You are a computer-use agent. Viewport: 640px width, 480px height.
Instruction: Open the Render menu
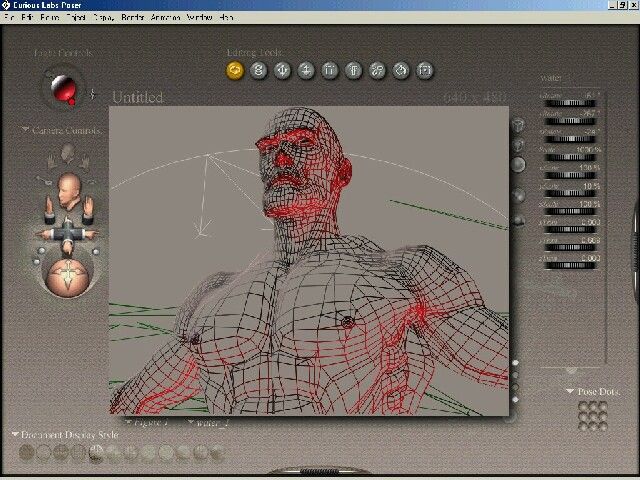tap(133, 18)
